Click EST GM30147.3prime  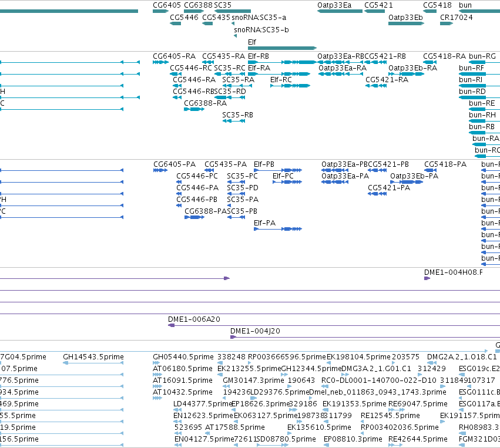tap(226, 386)
